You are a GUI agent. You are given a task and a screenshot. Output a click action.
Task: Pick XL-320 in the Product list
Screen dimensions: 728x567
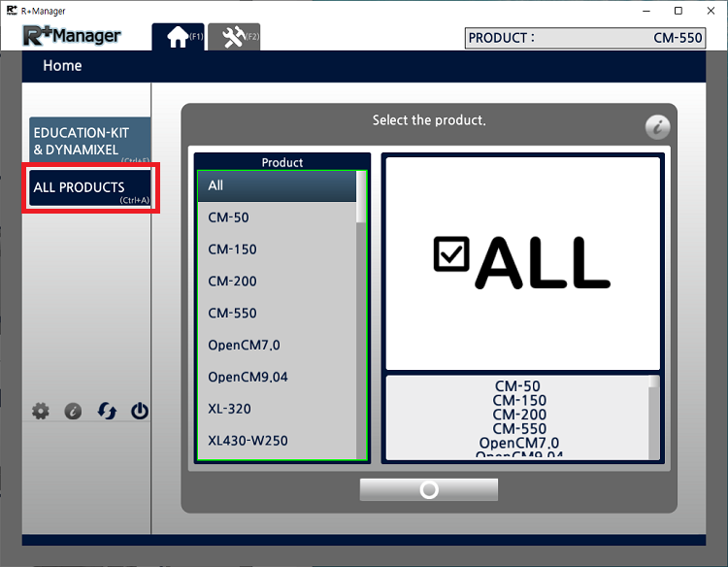tap(277, 409)
